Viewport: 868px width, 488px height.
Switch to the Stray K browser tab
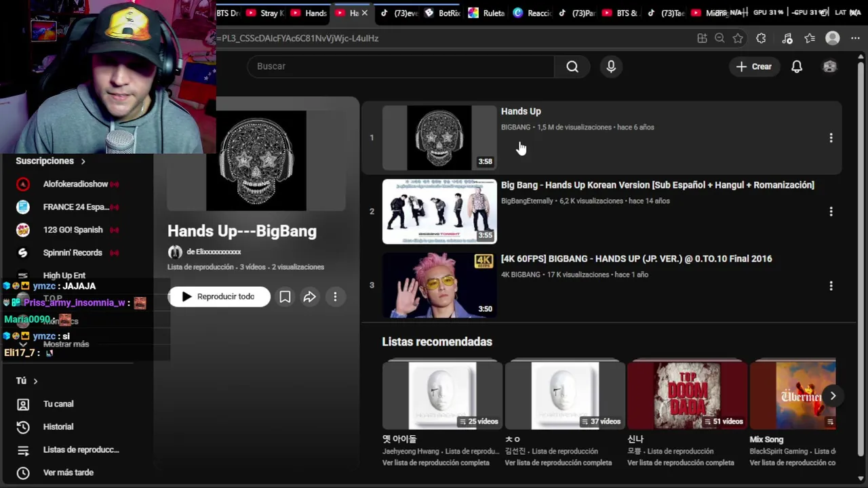point(266,13)
